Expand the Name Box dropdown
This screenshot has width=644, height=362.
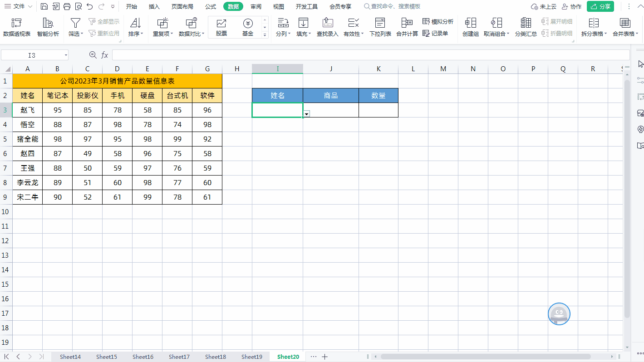(66, 55)
